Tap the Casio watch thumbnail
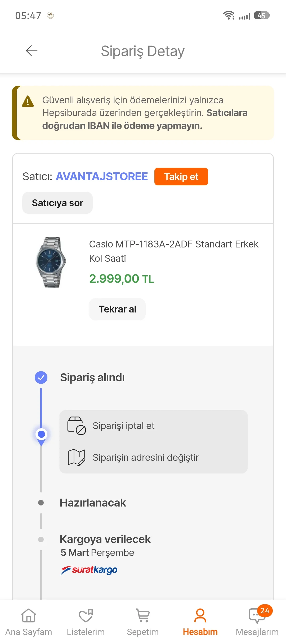The image size is (286, 644). [51, 262]
